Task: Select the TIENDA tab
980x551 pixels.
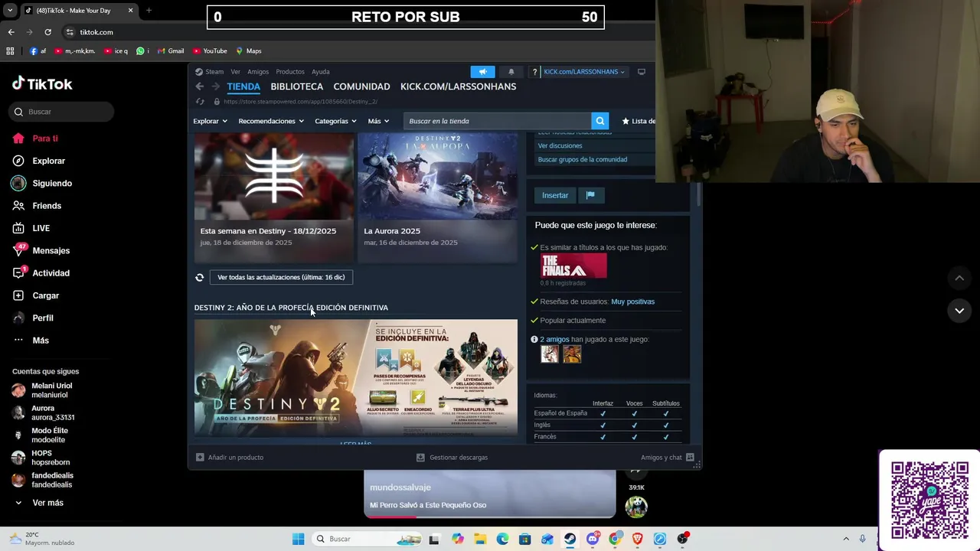Action: coord(243,86)
